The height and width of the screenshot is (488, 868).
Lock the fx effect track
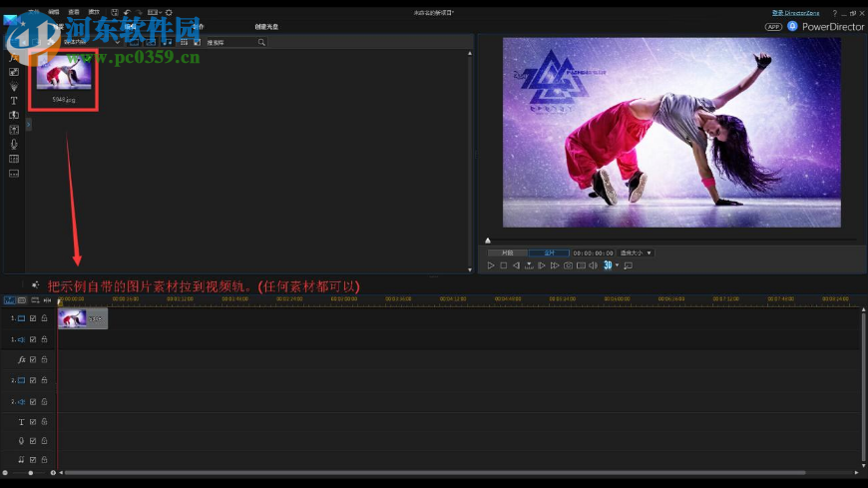click(44, 359)
